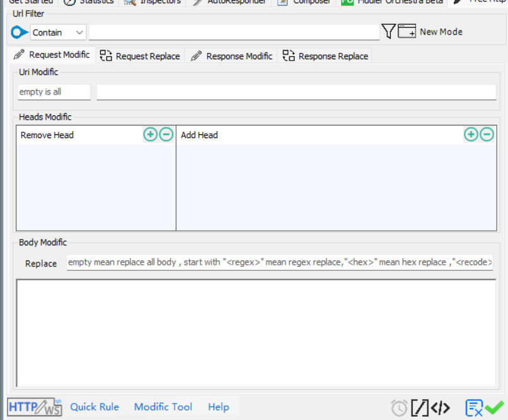The width and height of the screenshot is (508, 420).
Task: Toggle the blue Url Filter switch icon
Action: (x=20, y=32)
